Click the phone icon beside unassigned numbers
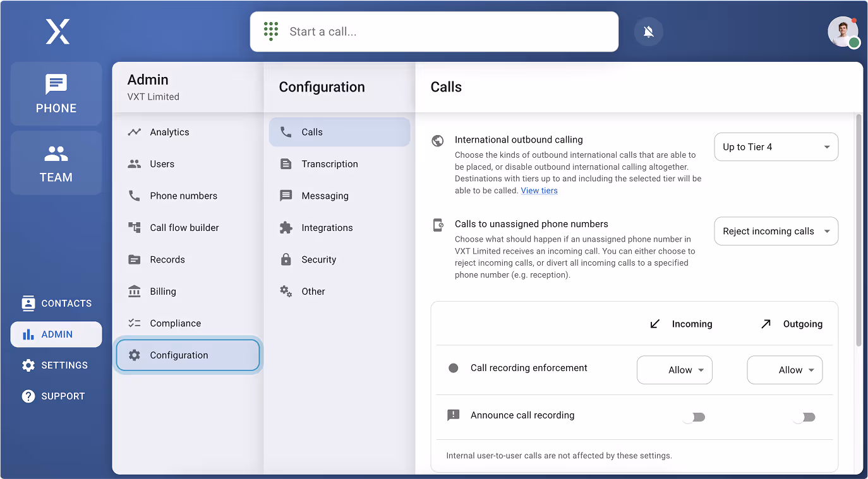The width and height of the screenshot is (868, 479). click(438, 225)
